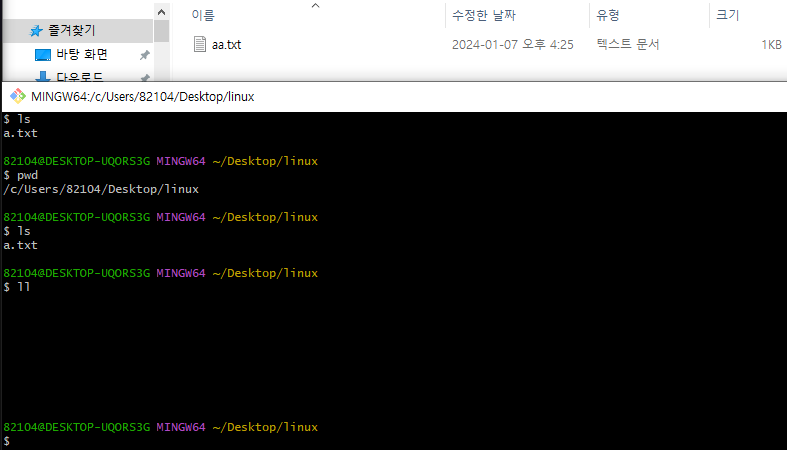Open the aa.txt text document icon
Image resolution: width=787 pixels, height=450 pixels.
[200, 44]
